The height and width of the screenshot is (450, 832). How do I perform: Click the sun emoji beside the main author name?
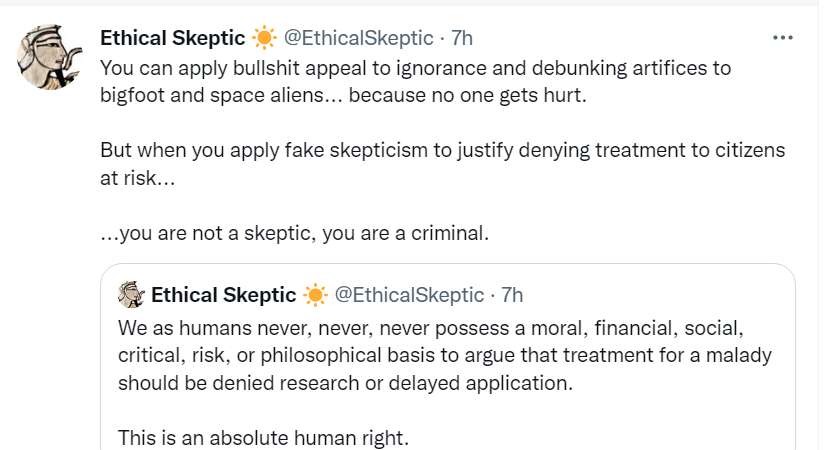click(x=264, y=39)
